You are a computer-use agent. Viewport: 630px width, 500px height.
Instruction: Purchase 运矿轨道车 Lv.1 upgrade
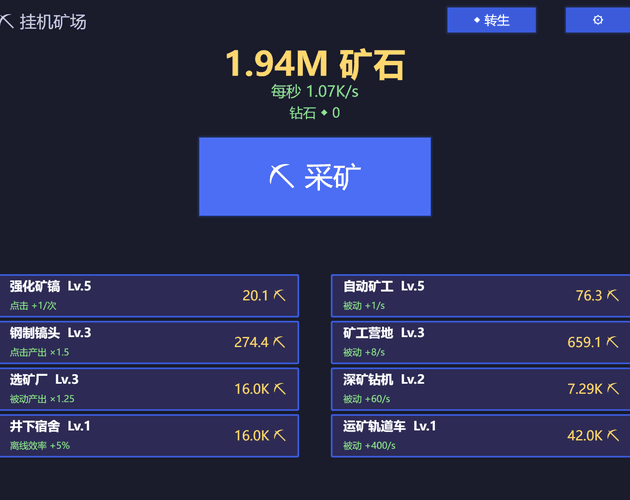[x=481, y=436]
